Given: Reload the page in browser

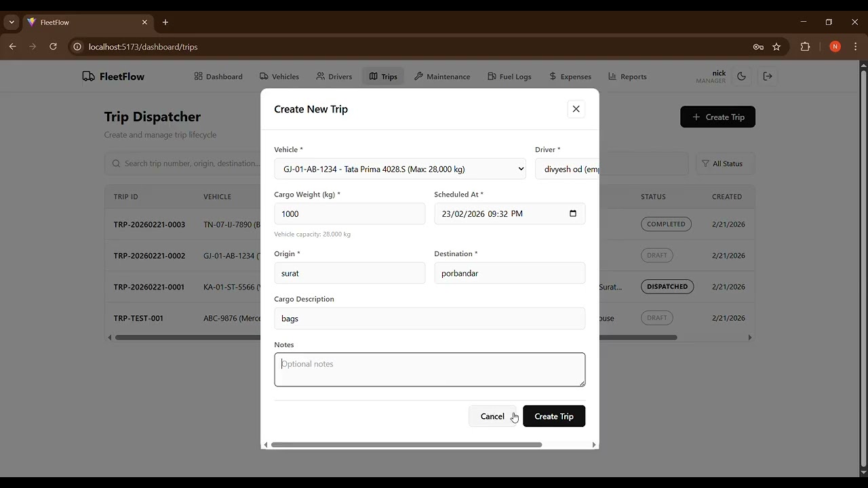Looking at the screenshot, I should [x=53, y=47].
